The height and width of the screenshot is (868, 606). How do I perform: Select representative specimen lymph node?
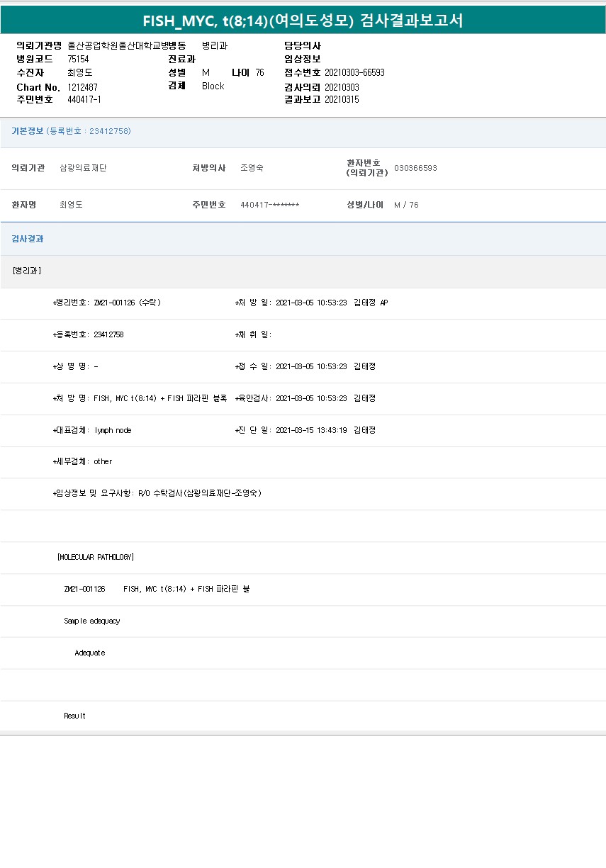[112, 430]
